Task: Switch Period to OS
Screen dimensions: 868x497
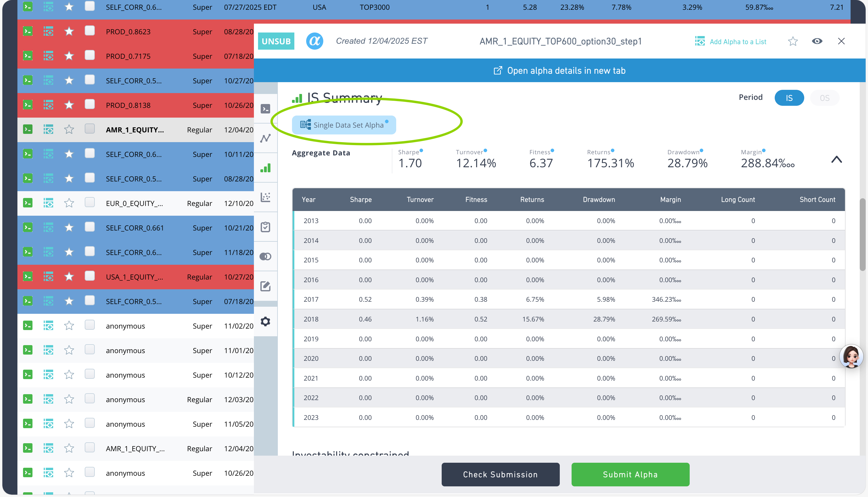Action: [x=824, y=98]
